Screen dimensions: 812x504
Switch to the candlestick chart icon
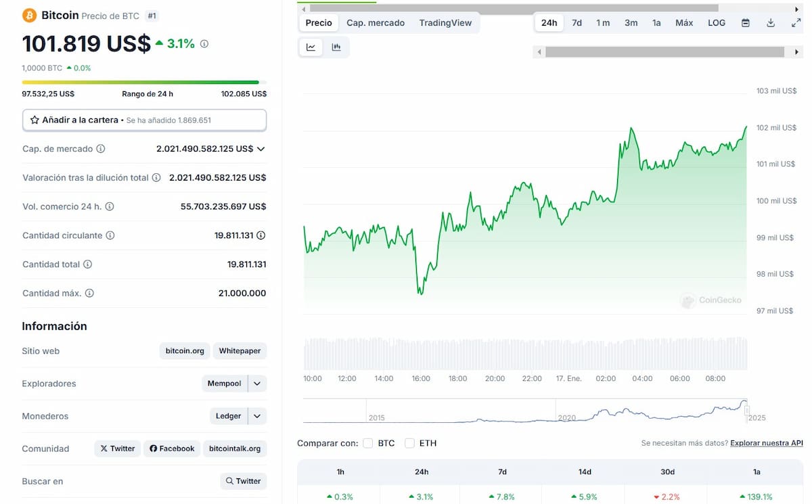[x=336, y=47]
